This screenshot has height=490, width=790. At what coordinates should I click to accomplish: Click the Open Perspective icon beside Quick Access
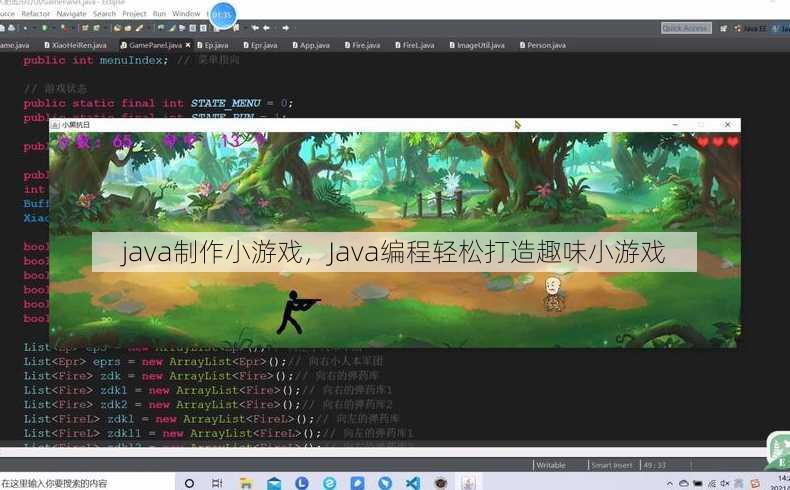click(723, 29)
